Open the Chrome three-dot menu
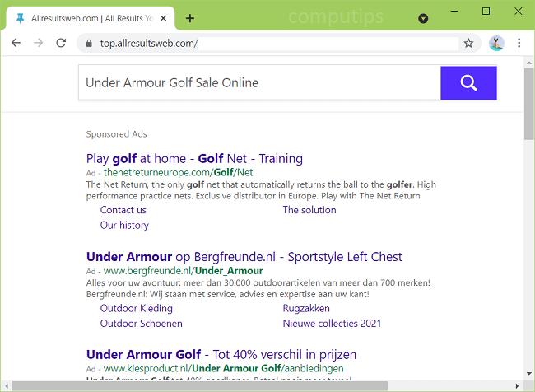 pyautogui.click(x=519, y=43)
